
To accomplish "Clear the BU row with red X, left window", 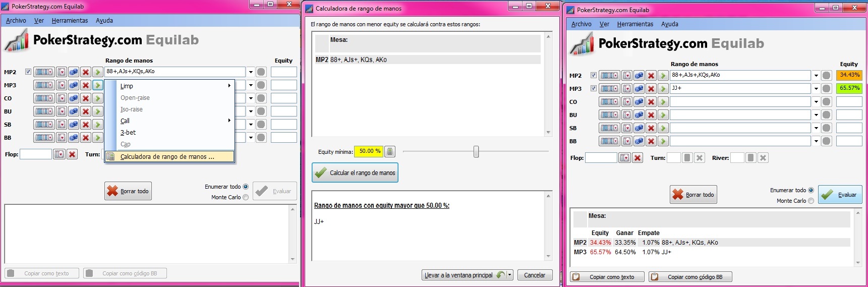I will tap(86, 111).
